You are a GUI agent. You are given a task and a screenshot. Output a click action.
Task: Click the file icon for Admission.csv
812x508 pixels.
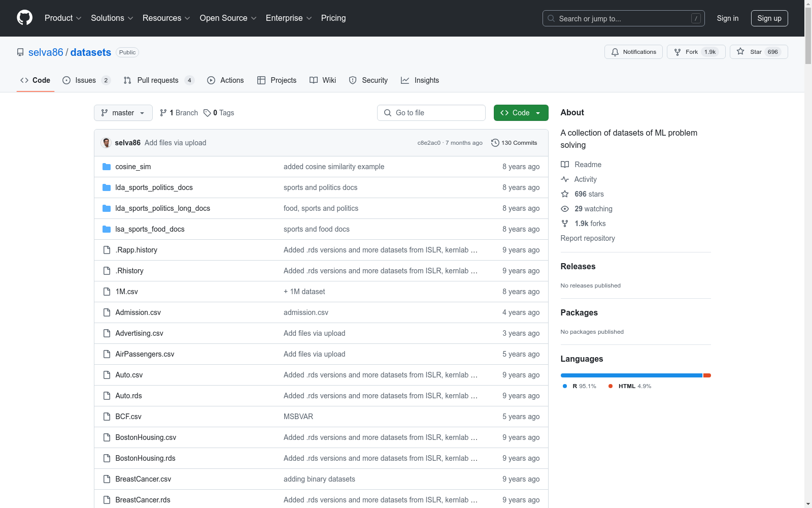[x=107, y=312]
